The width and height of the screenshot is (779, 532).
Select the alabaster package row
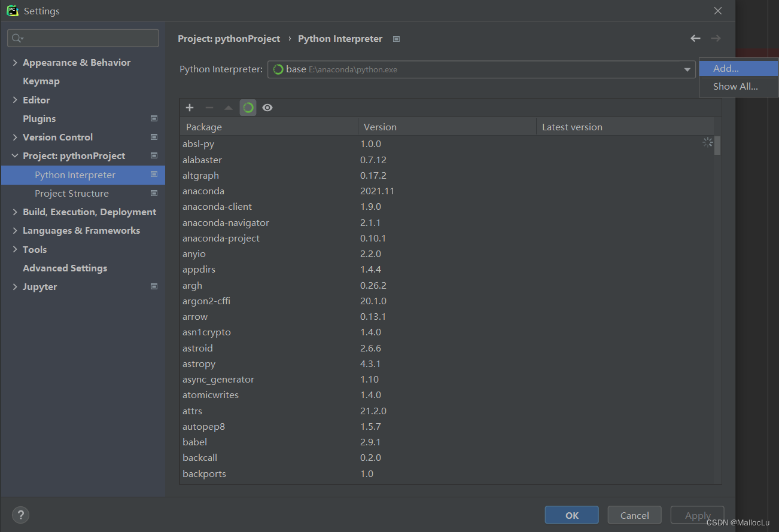point(447,160)
